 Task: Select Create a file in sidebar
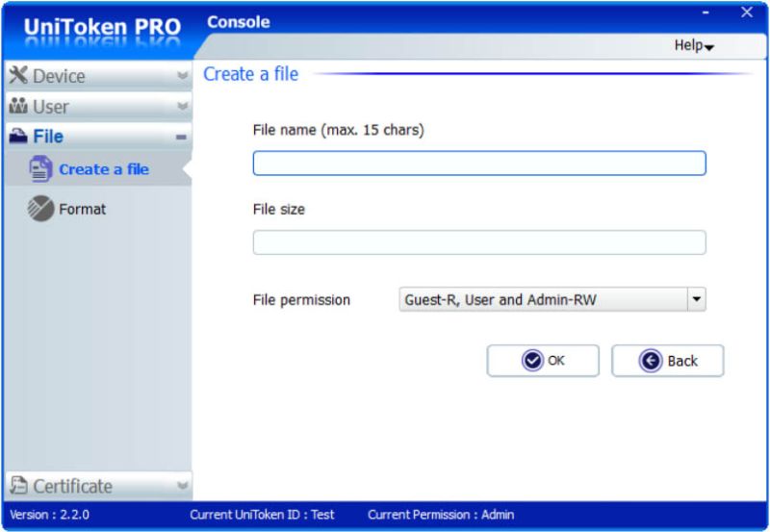(x=99, y=168)
